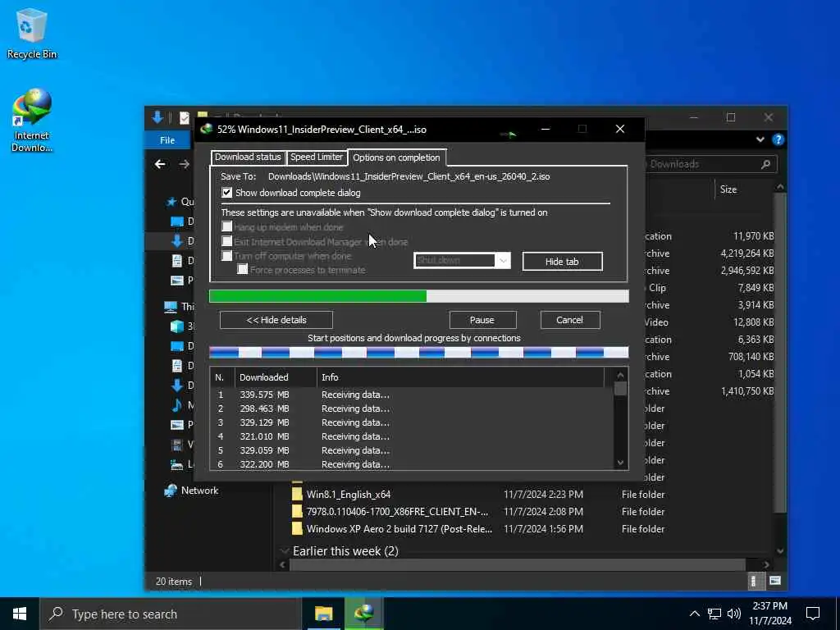Select connection row with 298.463 MB
840x630 pixels.
click(412, 409)
